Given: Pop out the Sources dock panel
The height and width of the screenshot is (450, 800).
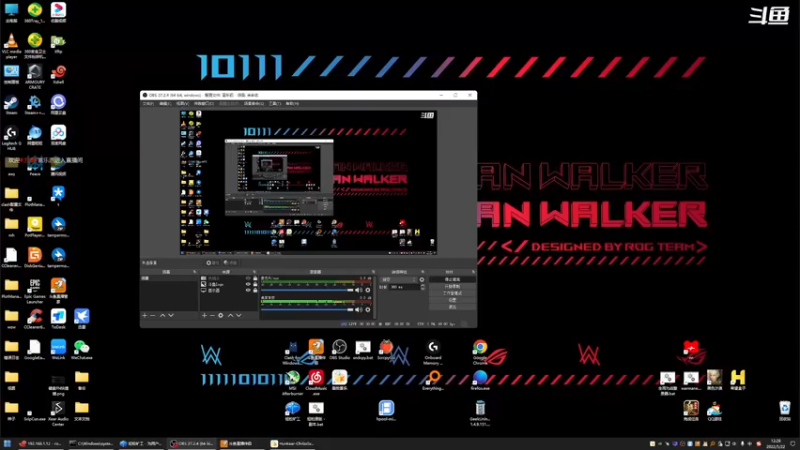Looking at the screenshot, I should tap(254, 272).
